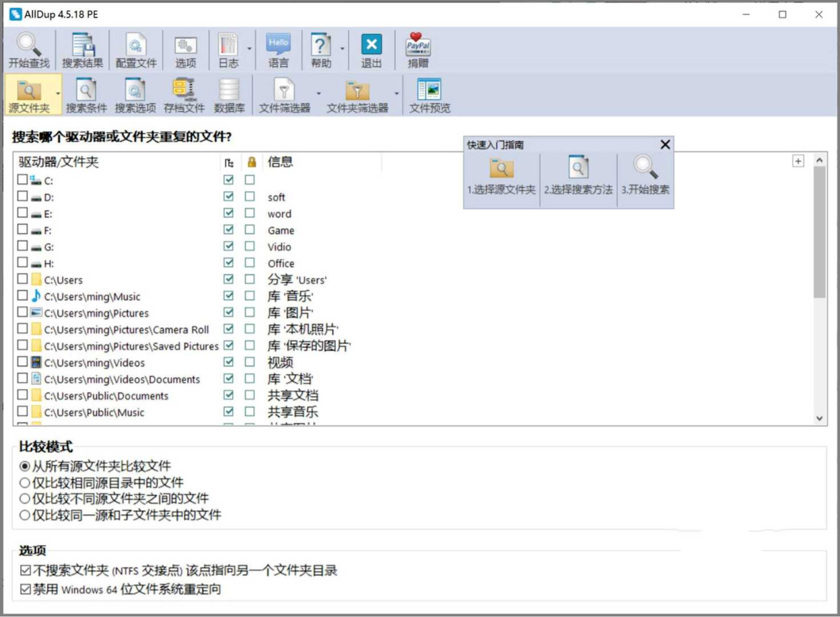Switch to the 搜索选项 section

[x=135, y=95]
